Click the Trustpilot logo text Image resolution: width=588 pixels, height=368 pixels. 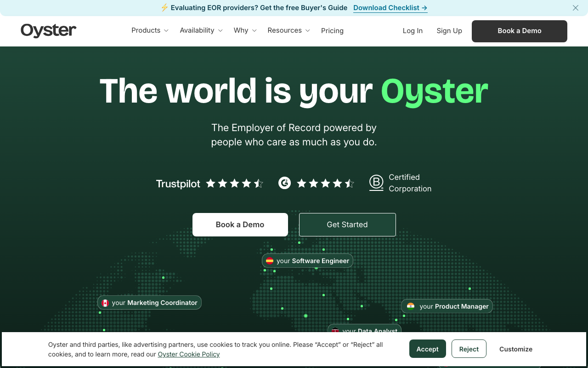click(x=178, y=184)
